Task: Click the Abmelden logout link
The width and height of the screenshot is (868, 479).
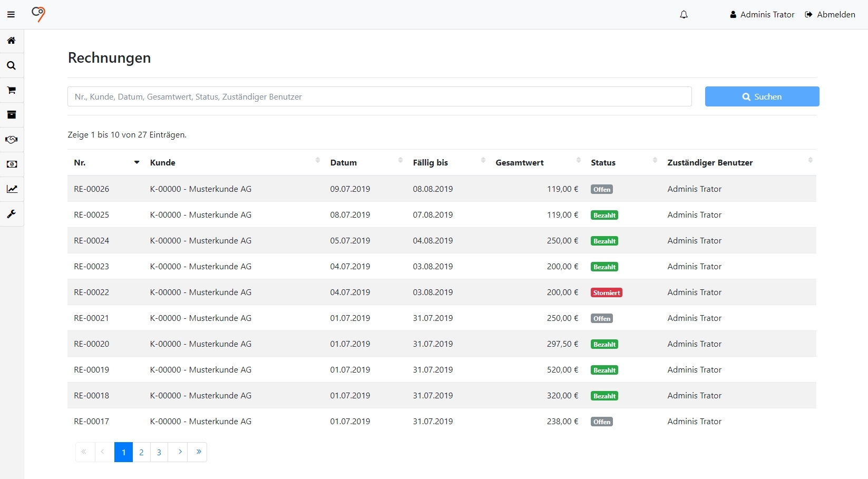Action: 830,15
